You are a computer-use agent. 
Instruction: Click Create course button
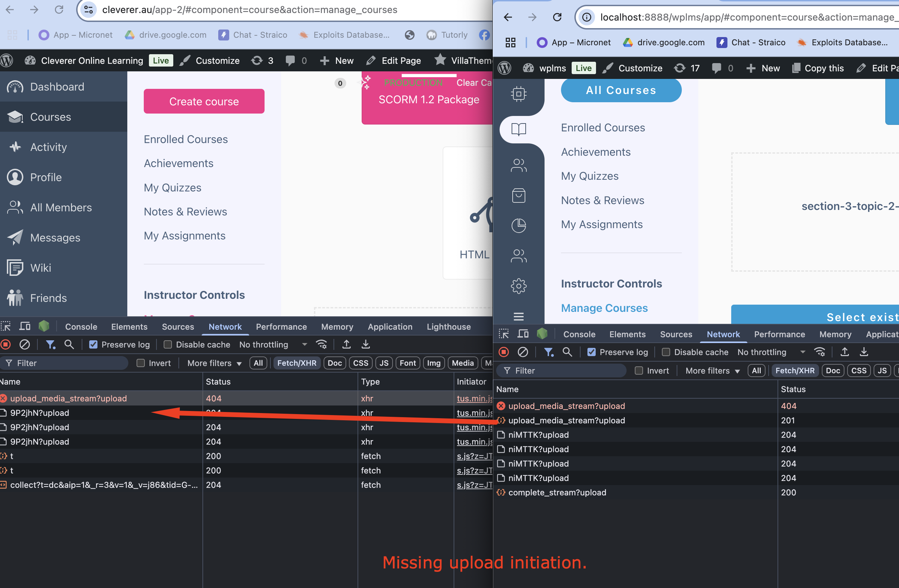[x=204, y=101]
